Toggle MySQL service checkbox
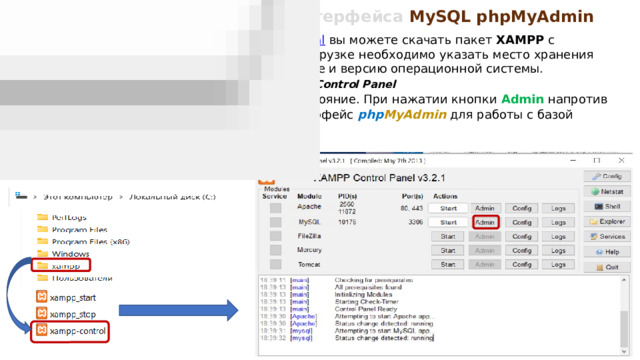 pyautogui.click(x=276, y=222)
